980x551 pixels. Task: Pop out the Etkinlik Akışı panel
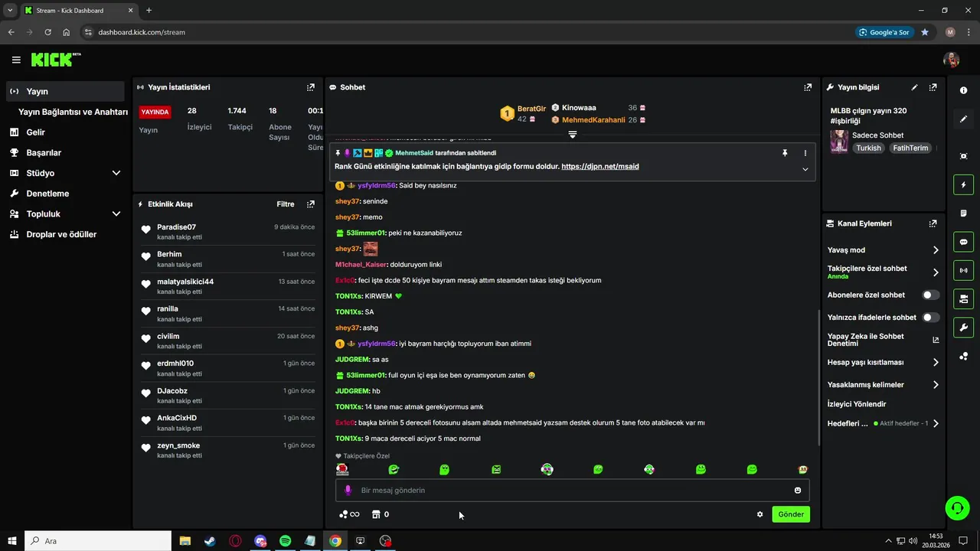pyautogui.click(x=310, y=204)
